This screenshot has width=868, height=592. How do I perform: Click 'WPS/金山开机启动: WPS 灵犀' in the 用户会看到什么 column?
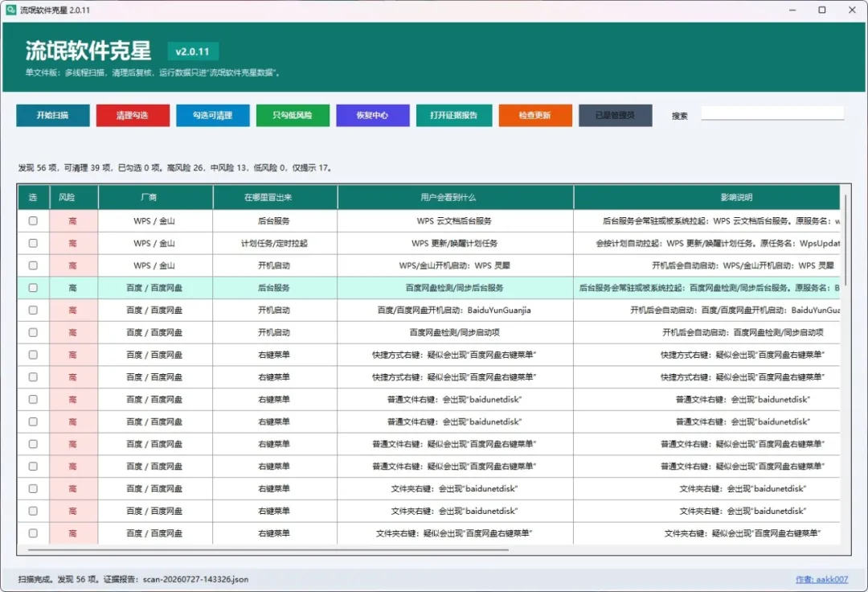pyautogui.click(x=454, y=265)
